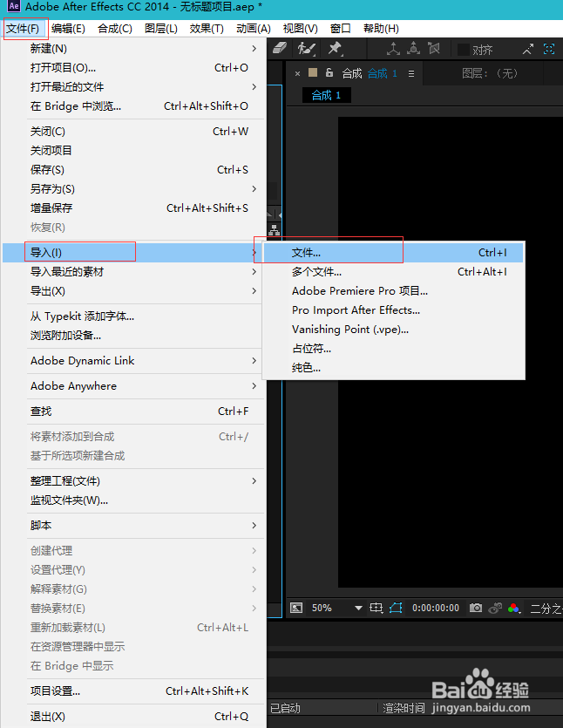Select 导入(I) in the File menu
The width and height of the screenshot is (563, 728).
(133, 253)
